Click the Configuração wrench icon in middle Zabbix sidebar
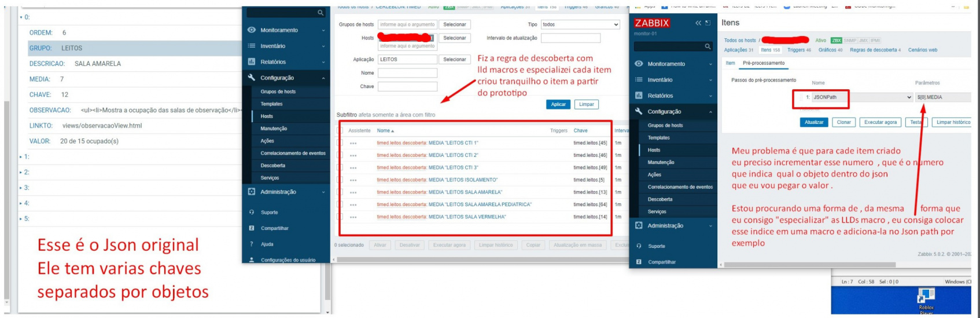The height and width of the screenshot is (318, 980). (x=252, y=77)
